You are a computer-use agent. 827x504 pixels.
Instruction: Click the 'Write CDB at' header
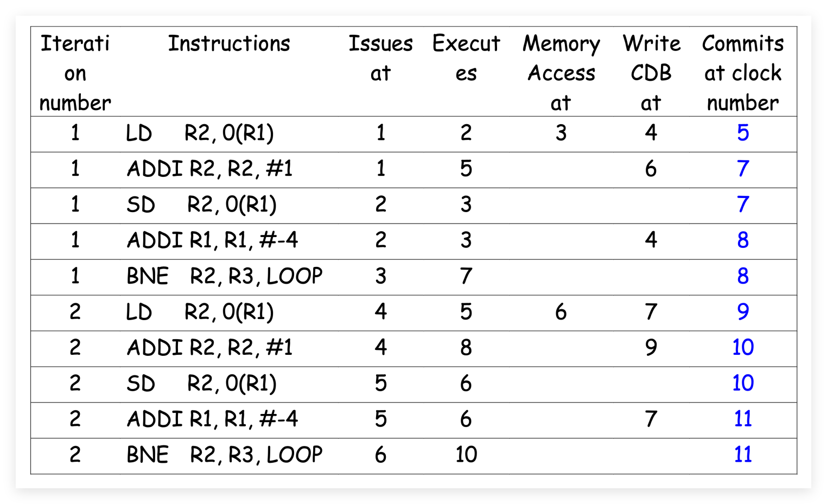[x=651, y=73]
